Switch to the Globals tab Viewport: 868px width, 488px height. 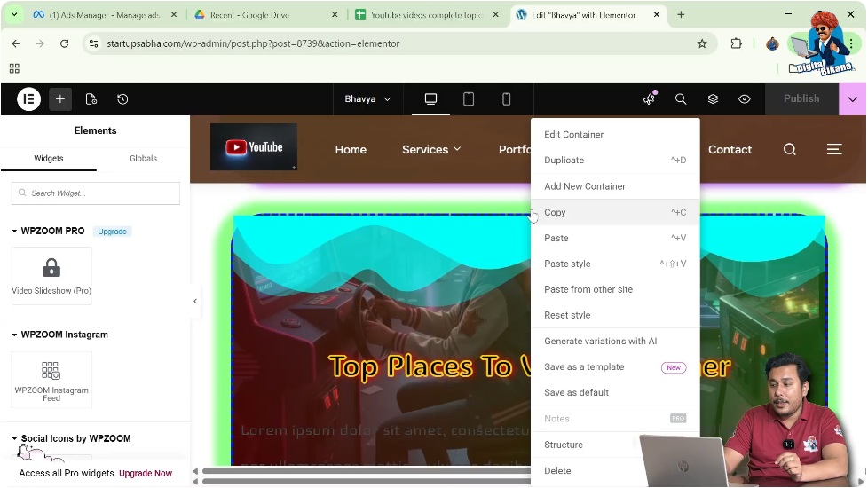[144, 158]
